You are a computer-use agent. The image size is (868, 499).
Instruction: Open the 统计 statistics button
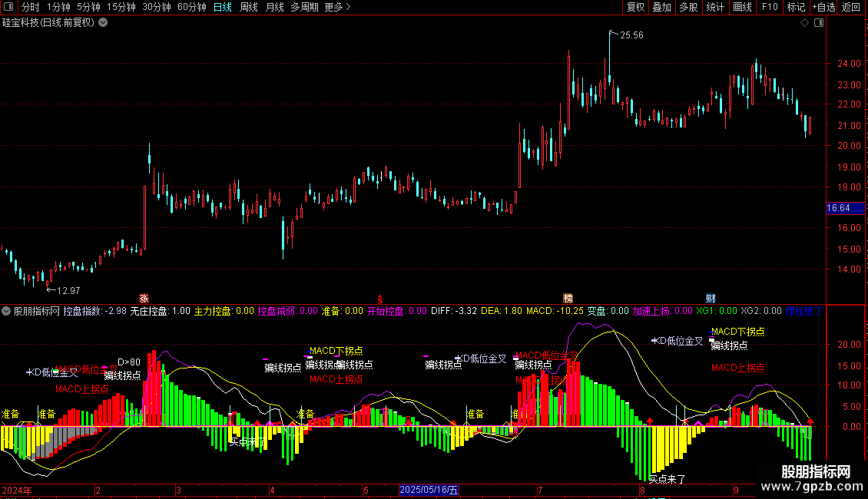[715, 7]
